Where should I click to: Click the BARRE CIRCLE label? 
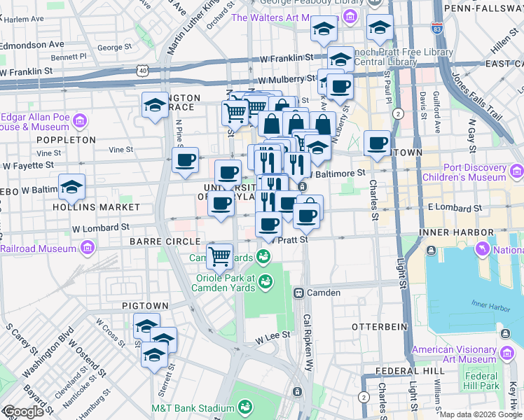click(165, 241)
